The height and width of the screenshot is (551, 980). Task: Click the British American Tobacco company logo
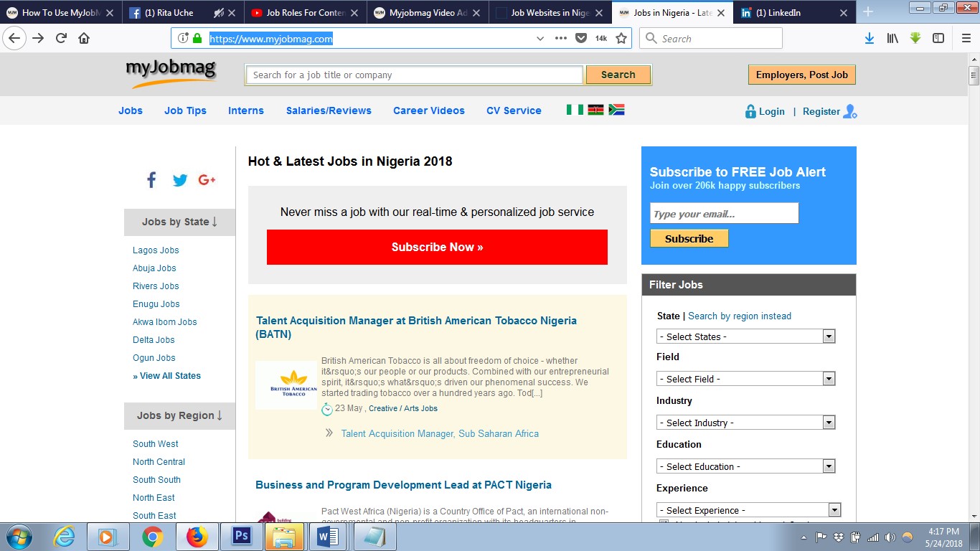[286, 385]
